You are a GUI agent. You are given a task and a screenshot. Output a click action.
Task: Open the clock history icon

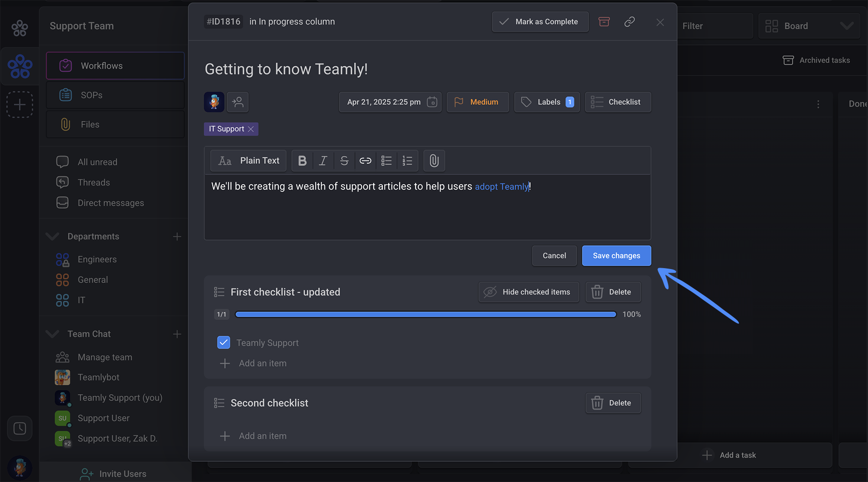click(20, 428)
